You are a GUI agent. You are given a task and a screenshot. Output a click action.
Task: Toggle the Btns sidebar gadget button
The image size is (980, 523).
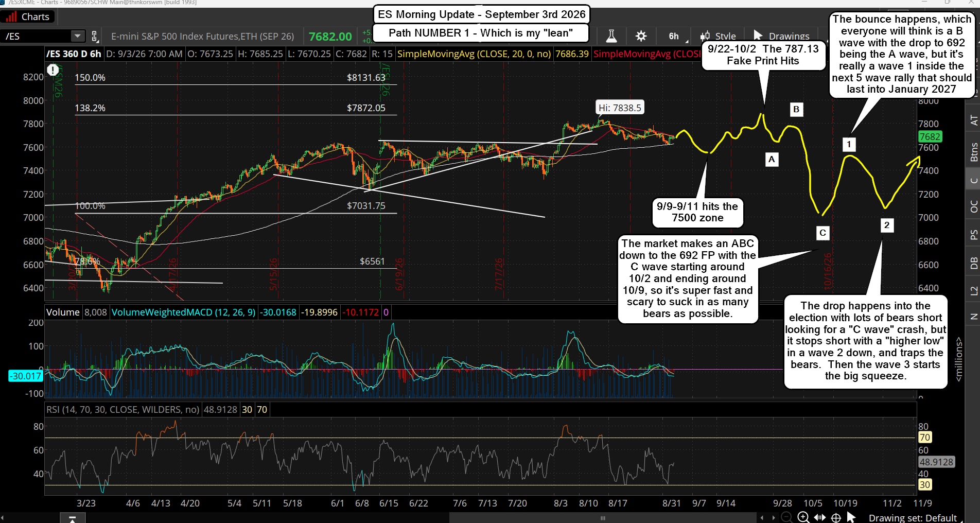coord(973,152)
